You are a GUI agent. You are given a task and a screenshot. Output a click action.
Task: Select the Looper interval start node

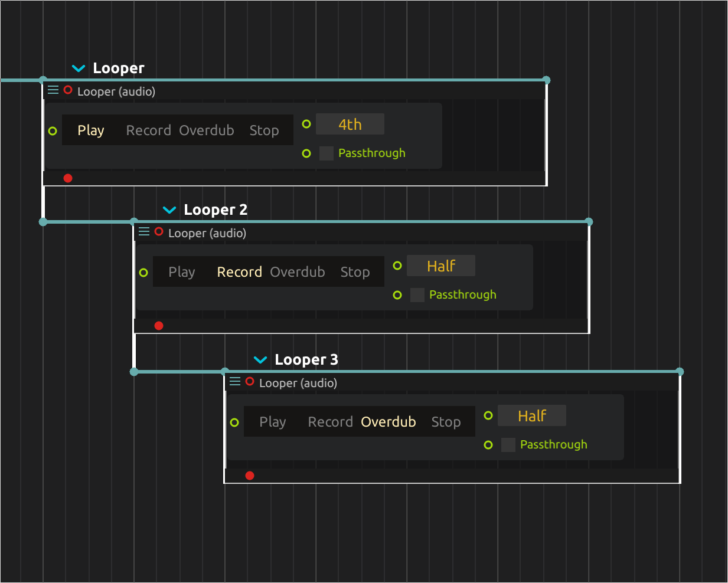[43, 80]
